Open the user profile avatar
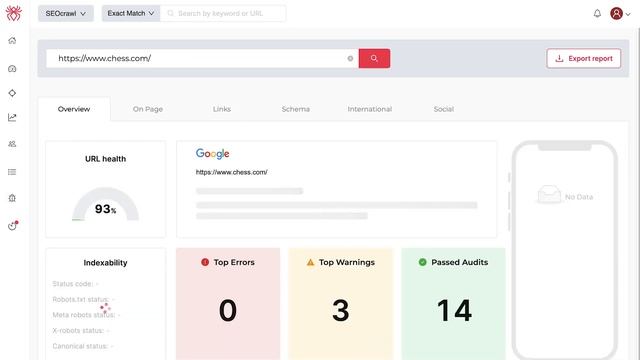This screenshot has width=640, height=360. [616, 13]
